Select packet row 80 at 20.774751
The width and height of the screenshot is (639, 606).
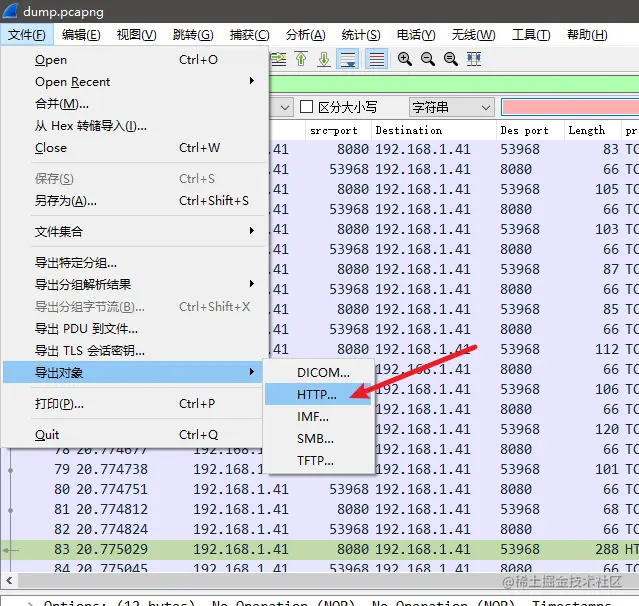click(320, 489)
